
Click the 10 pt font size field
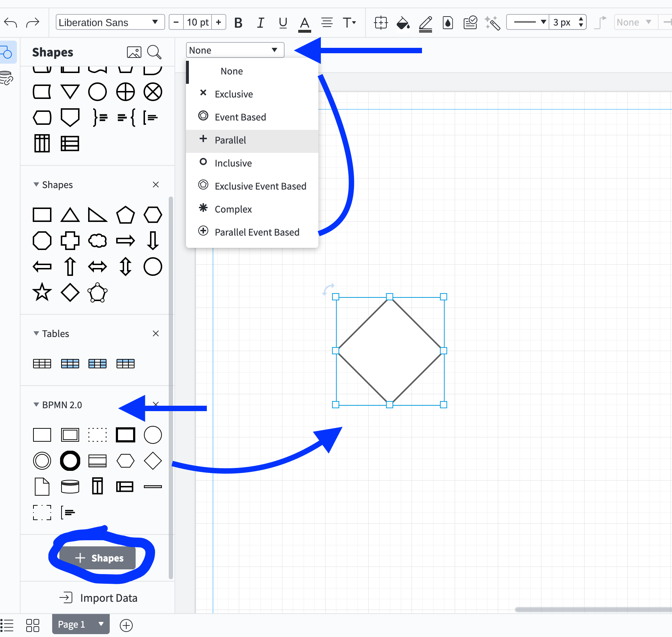pyautogui.click(x=197, y=22)
